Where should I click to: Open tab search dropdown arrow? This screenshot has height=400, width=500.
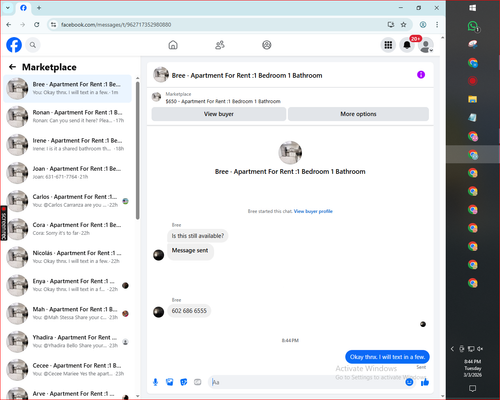coord(8,8)
